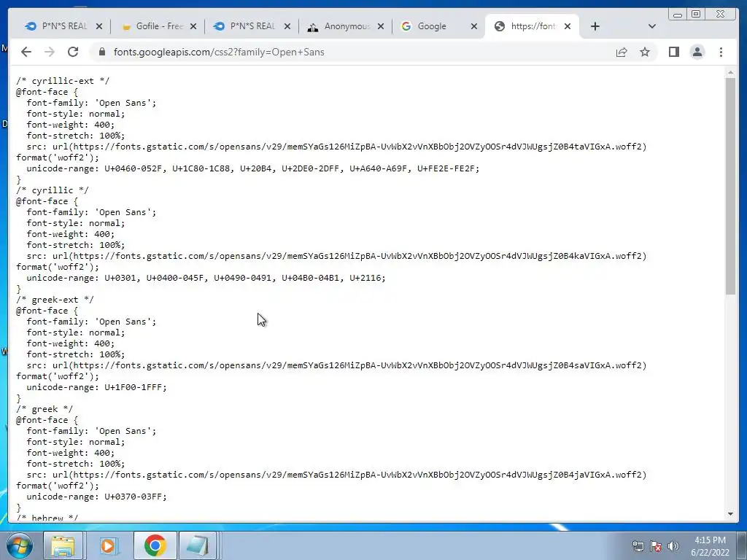747x560 pixels.
Task: Share this page icon in address bar
Action: 622,52
